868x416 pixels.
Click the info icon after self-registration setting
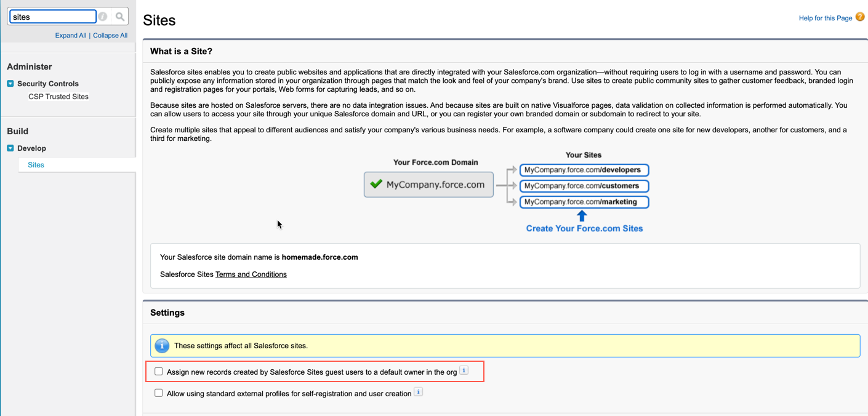tap(419, 392)
